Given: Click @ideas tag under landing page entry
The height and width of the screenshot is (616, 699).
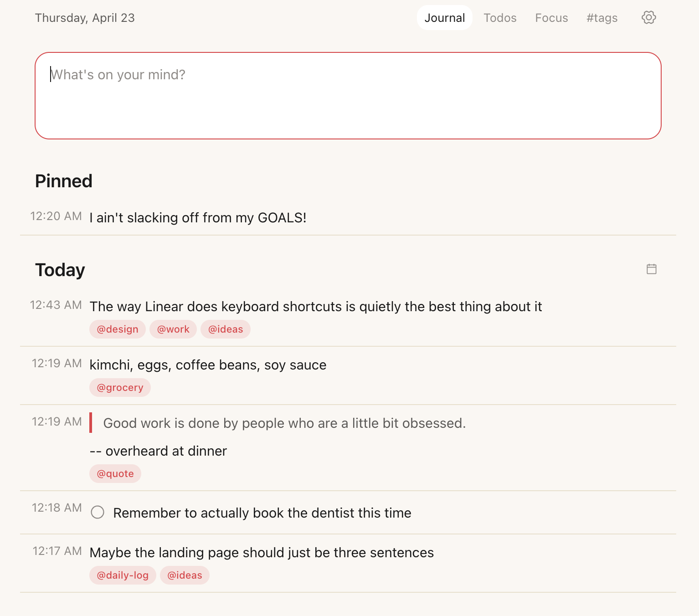Looking at the screenshot, I should point(185,575).
